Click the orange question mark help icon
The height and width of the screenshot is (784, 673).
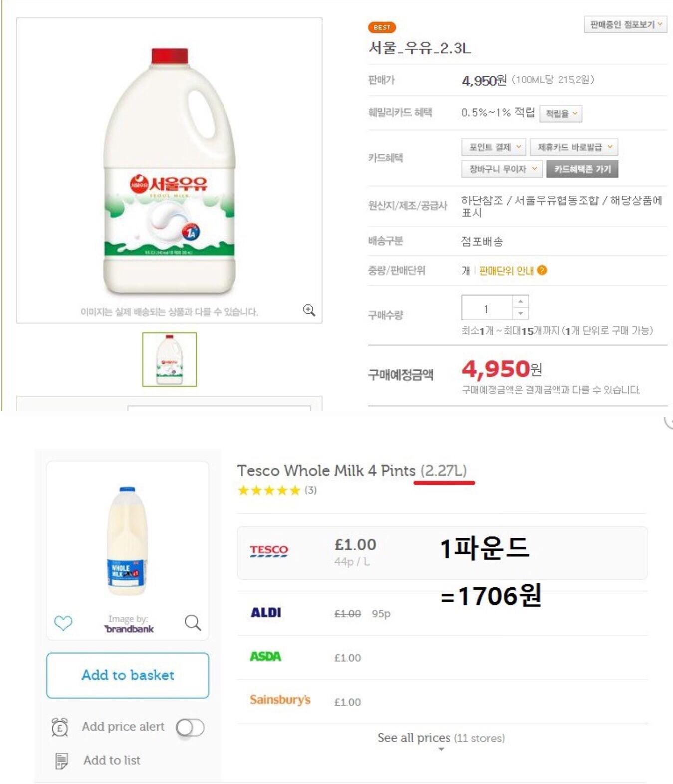(x=542, y=270)
